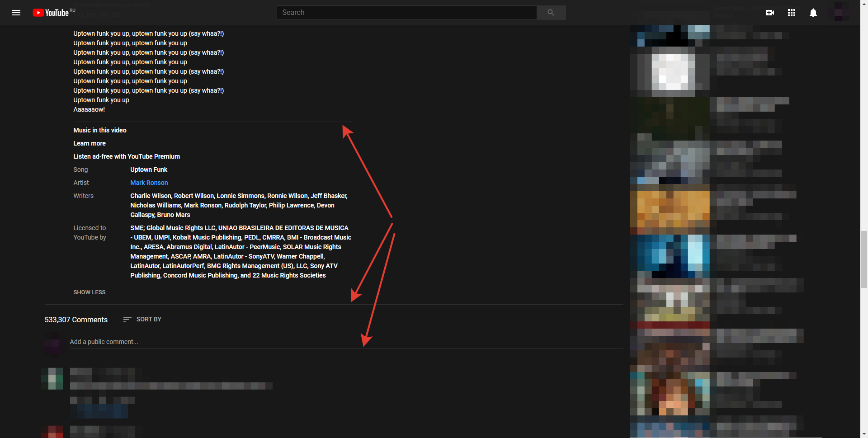
Task: Click inside the Search bar
Action: pyautogui.click(x=406, y=12)
